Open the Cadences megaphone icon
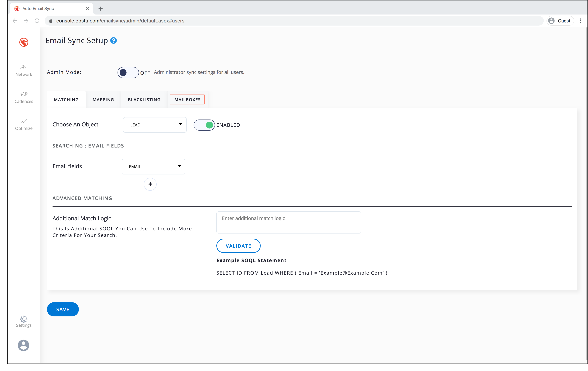 24,94
